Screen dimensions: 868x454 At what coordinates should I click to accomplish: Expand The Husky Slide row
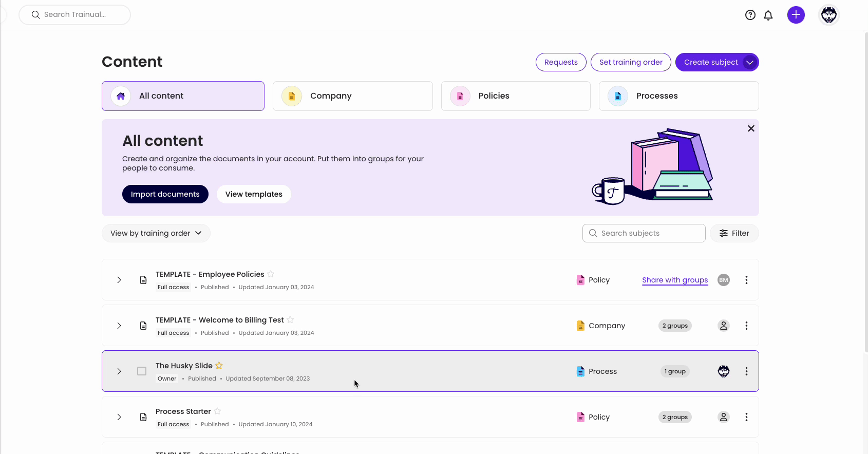click(x=119, y=371)
